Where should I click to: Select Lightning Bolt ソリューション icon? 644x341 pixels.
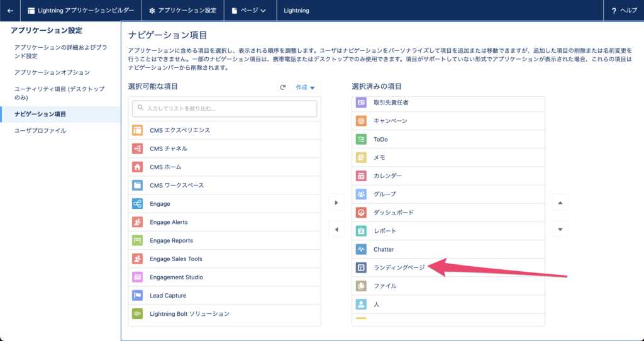click(137, 314)
